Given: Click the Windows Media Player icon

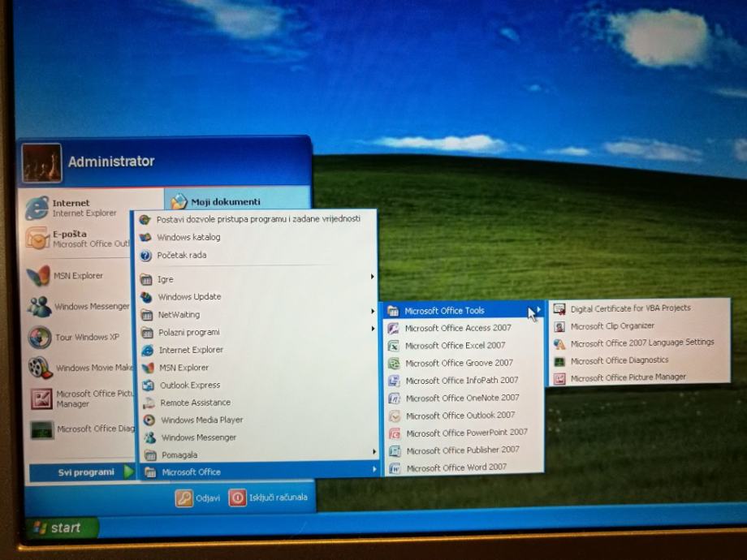Looking at the screenshot, I should coord(149,420).
